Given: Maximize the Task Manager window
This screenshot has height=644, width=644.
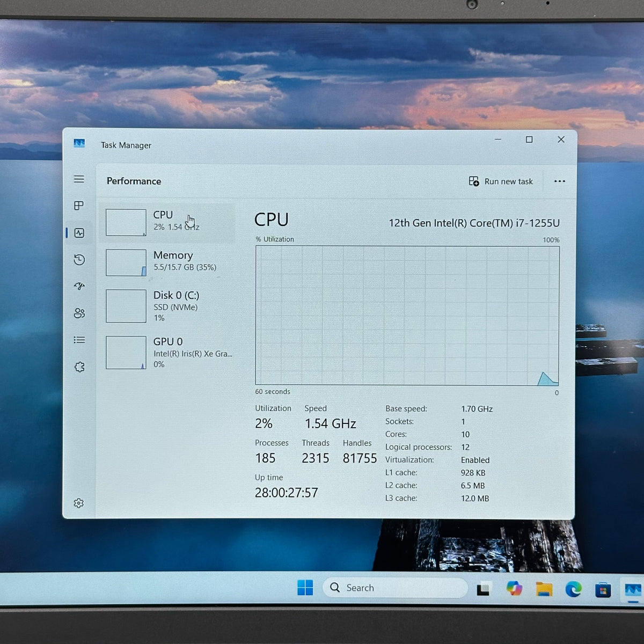Looking at the screenshot, I should pyautogui.click(x=529, y=140).
